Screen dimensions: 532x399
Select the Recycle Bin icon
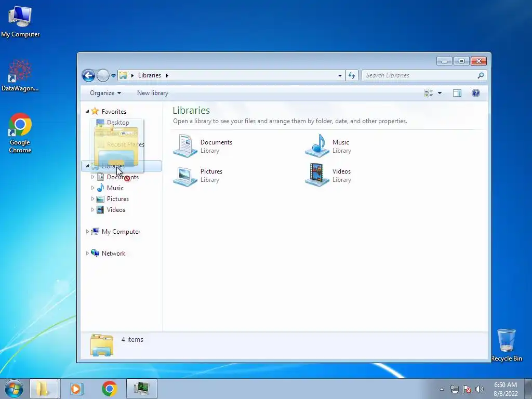click(507, 345)
